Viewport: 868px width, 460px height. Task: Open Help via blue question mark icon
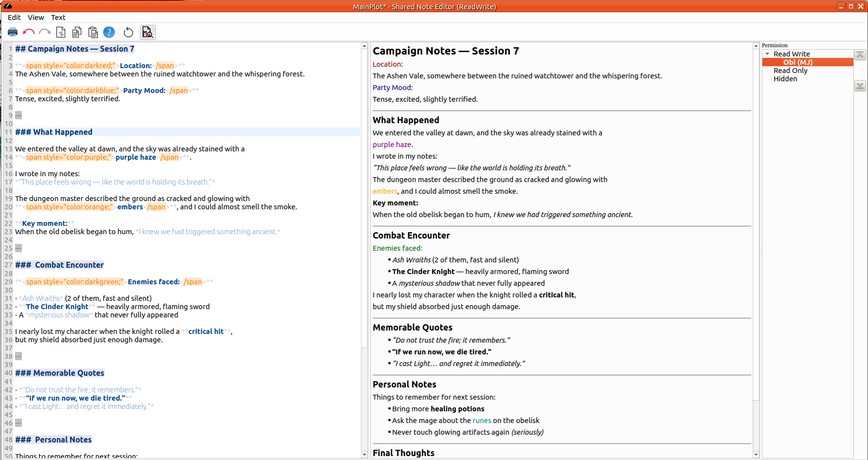pos(109,33)
